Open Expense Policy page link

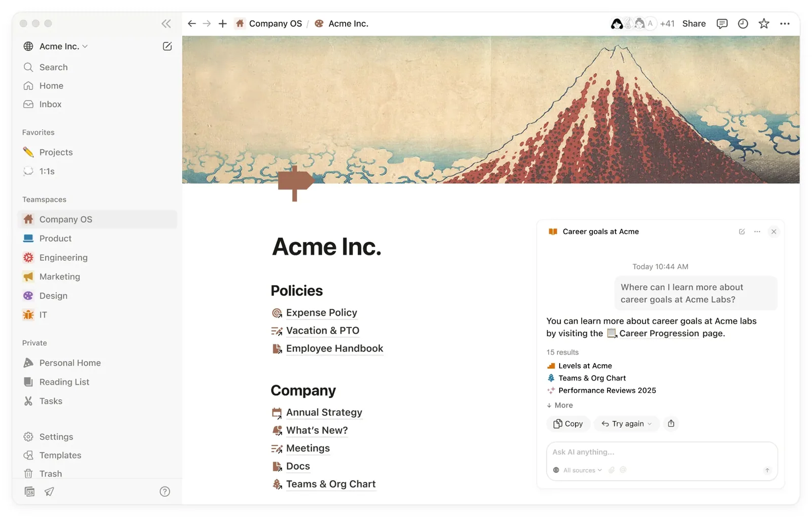tap(315, 313)
